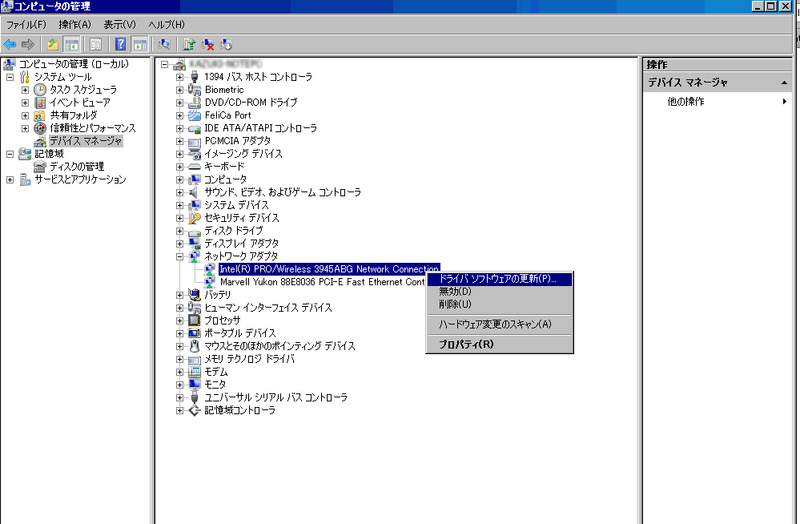Screen dimensions: 800x524
Task: Choose プロパティ(R) in context menu
Action: pyautogui.click(x=499, y=344)
